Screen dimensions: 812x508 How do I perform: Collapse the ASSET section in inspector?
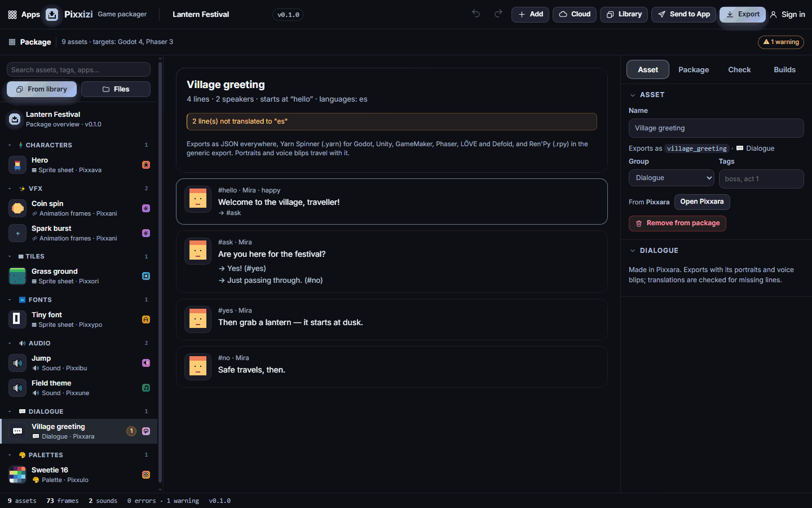[x=633, y=95]
